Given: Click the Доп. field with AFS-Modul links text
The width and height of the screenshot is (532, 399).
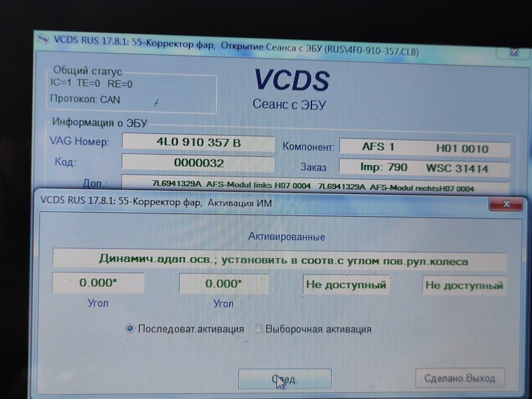Looking at the screenshot, I should point(315,186).
